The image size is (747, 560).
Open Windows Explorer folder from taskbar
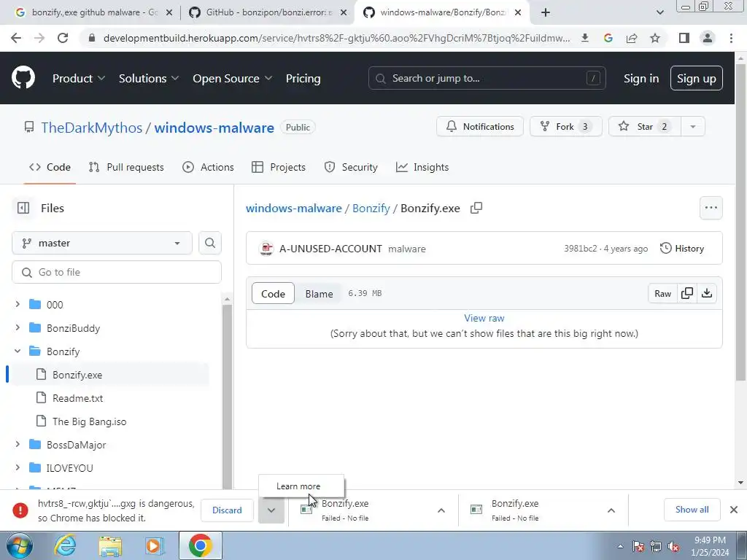pyautogui.click(x=110, y=545)
